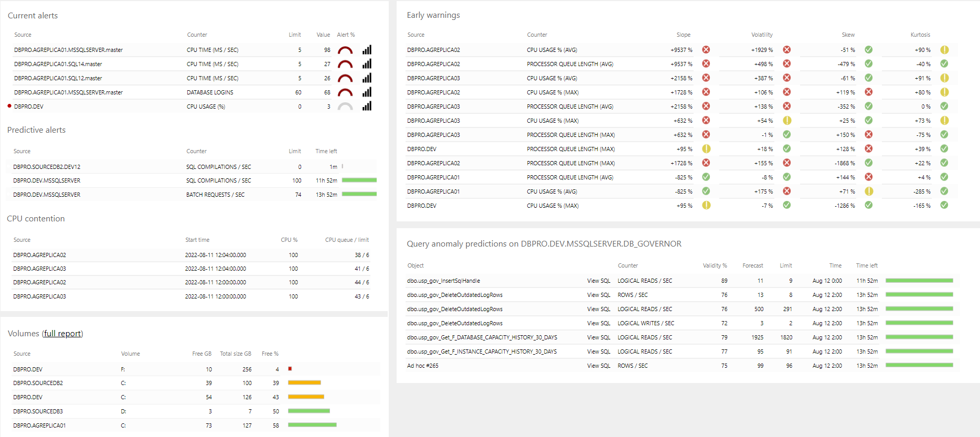The height and width of the screenshot is (437, 980).
Task: Click yellow kurtosis warning icon with +91 % value
Action: [x=944, y=78]
